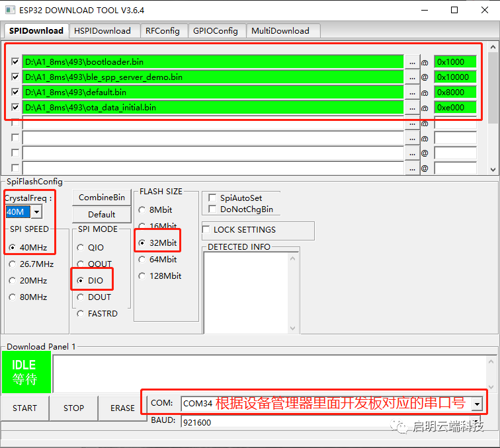
Task: Uncheck the ble_spp_server_demo.bin checkbox
Action: click(x=15, y=77)
